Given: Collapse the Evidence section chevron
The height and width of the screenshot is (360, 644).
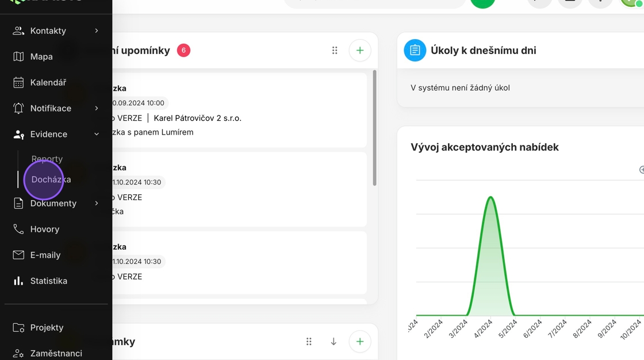Looking at the screenshot, I should (97, 134).
